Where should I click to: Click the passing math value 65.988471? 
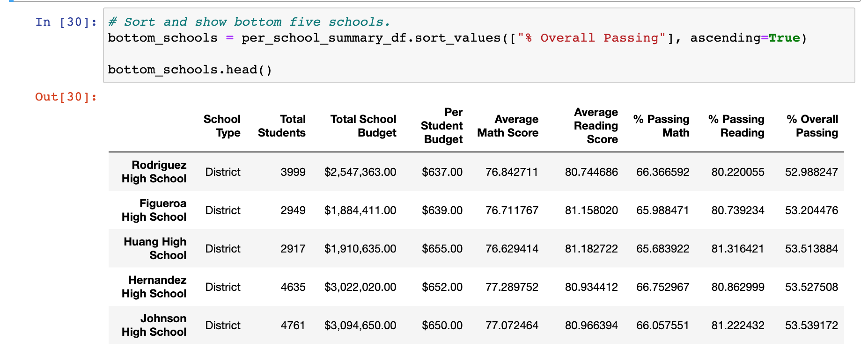[x=663, y=210]
